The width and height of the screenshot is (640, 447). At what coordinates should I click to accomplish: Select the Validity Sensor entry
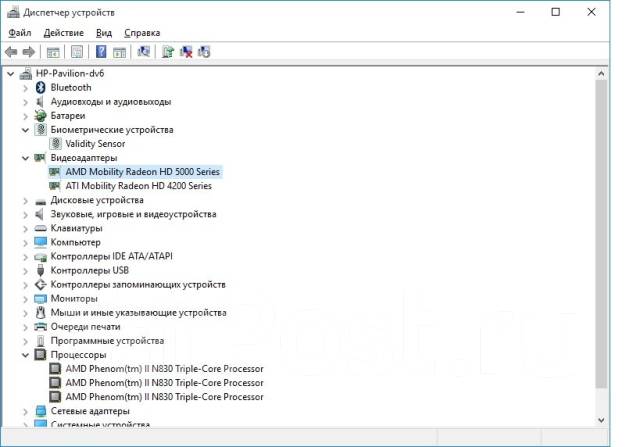[95, 144]
